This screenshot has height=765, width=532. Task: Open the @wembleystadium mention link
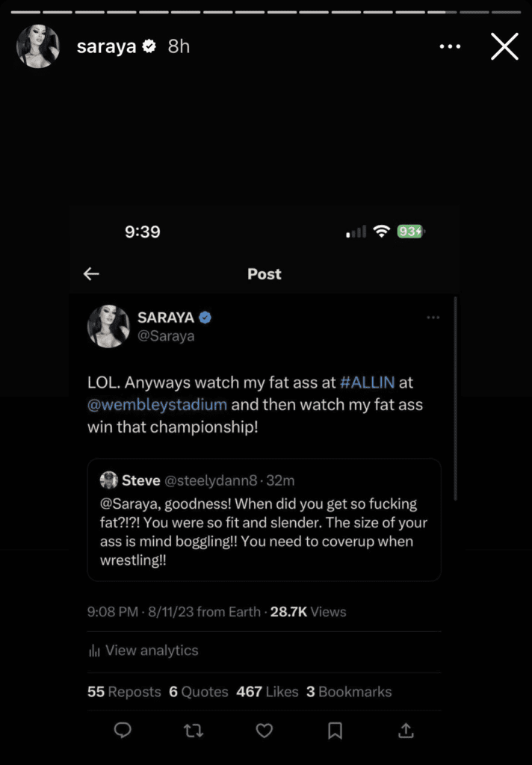(157, 406)
